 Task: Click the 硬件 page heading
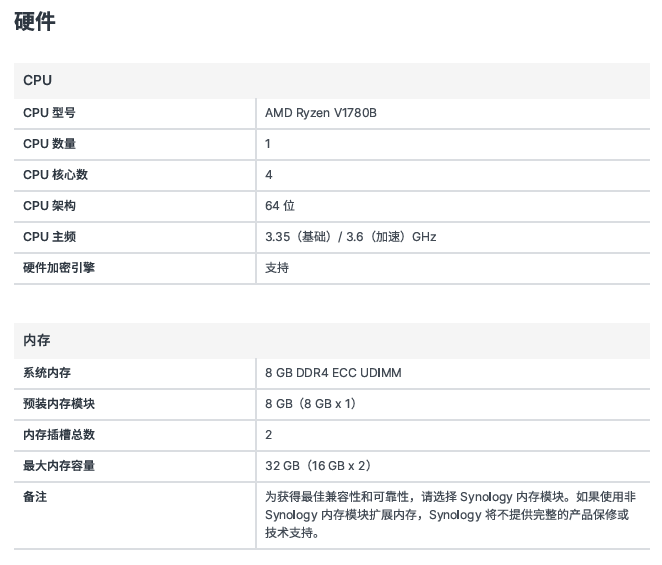(x=35, y=22)
